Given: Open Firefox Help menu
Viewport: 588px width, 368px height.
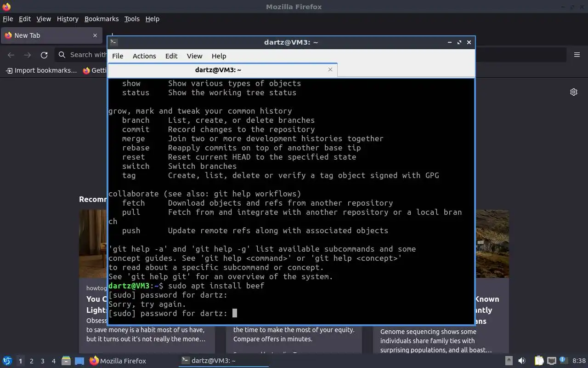Looking at the screenshot, I should [153, 19].
